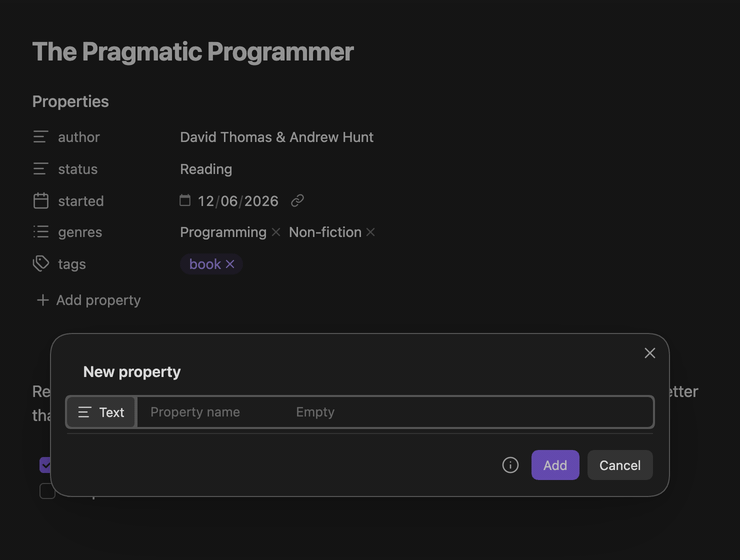740x560 pixels.
Task: Toggle the checked purple checkbox
Action: (45, 465)
